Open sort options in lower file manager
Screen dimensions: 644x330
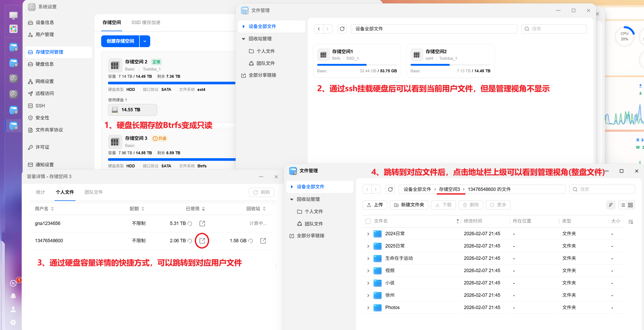(x=611, y=205)
